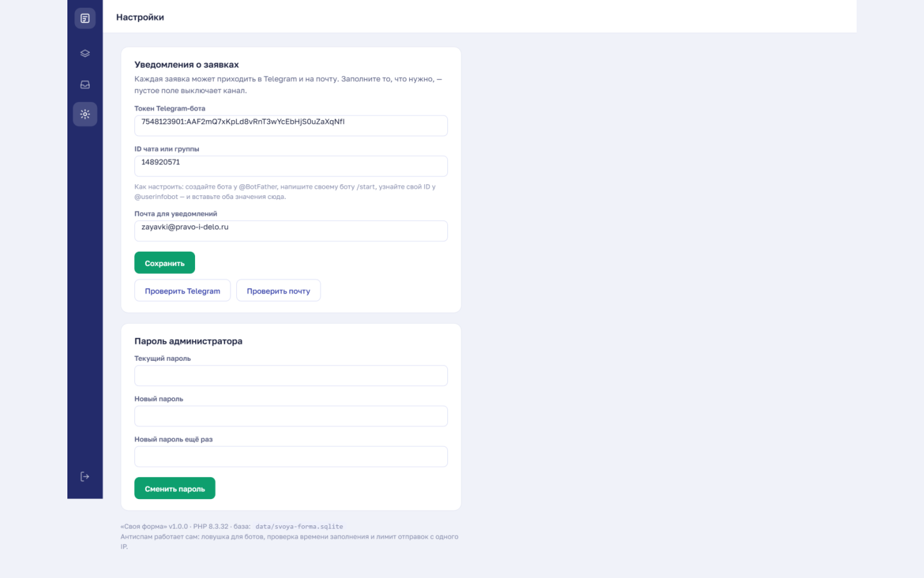Click the Уведомления о заявках heading
The width and height of the screenshot is (924, 578).
tap(186, 64)
